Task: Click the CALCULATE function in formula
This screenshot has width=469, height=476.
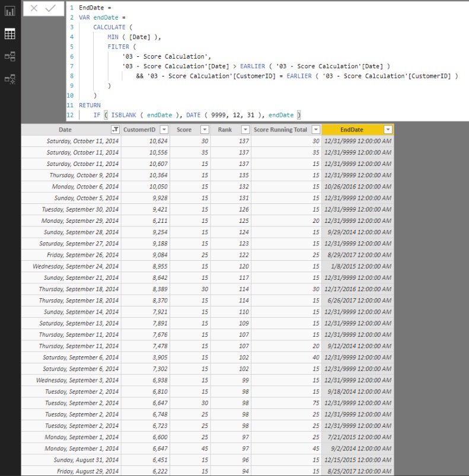Action: [x=109, y=27]
